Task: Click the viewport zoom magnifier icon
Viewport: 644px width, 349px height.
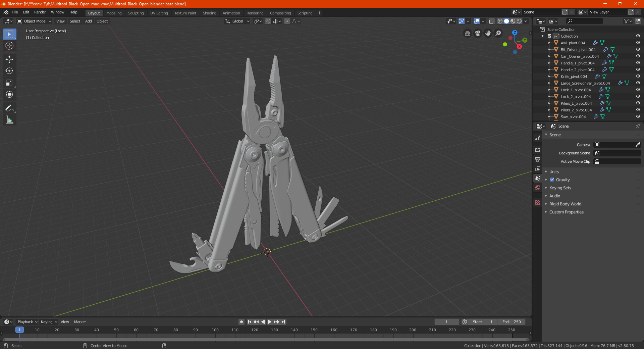Action: coord(498,33)
